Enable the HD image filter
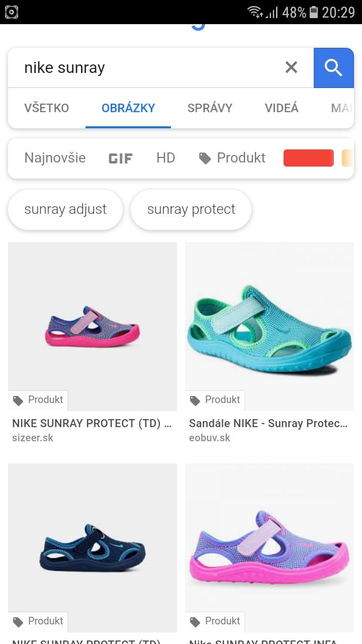Screen dimensions: 362x644 click(x=165, y=158)
